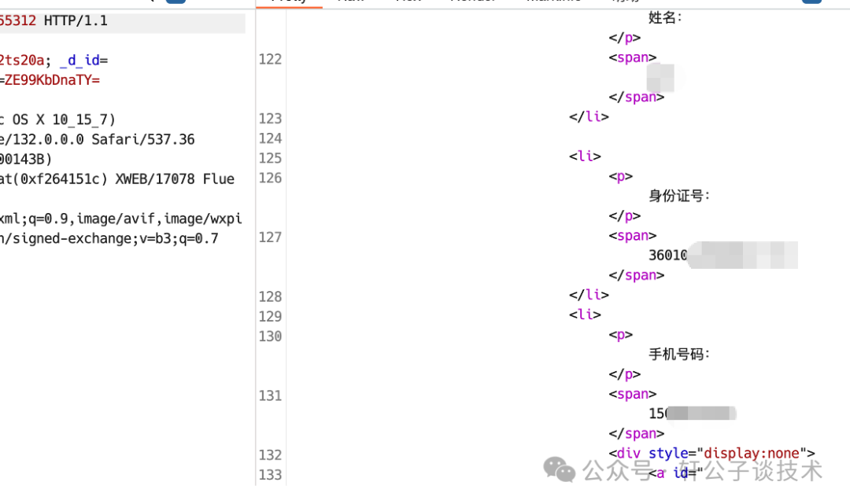Click line number 129 in response gutter
This screenshot has height=504, width=850.
click(x=270, y=317)
